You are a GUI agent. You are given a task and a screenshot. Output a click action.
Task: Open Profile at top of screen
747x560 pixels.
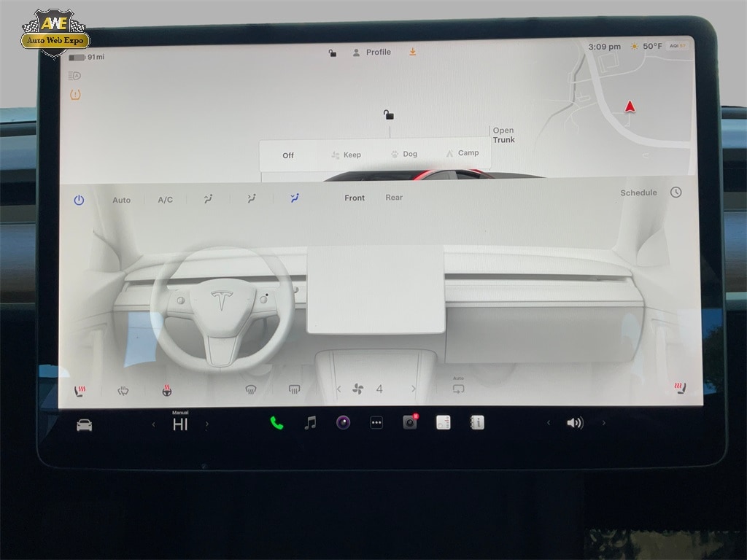pyautogui.click(x=372, y=52)
